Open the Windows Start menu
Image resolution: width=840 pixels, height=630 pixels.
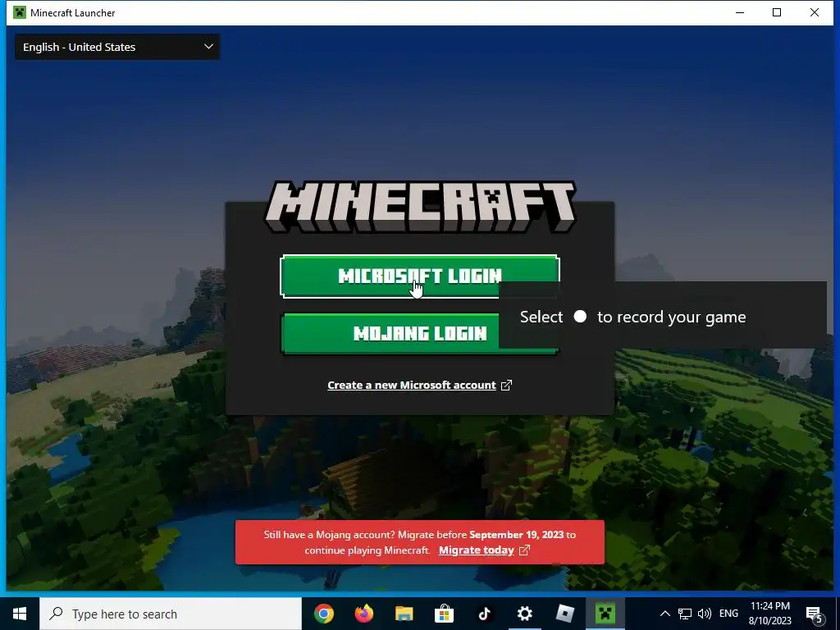20,614
